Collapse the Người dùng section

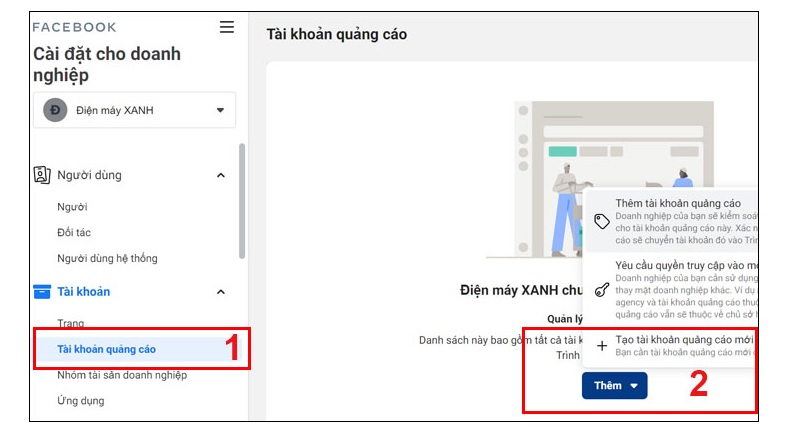tap(221, 176)
